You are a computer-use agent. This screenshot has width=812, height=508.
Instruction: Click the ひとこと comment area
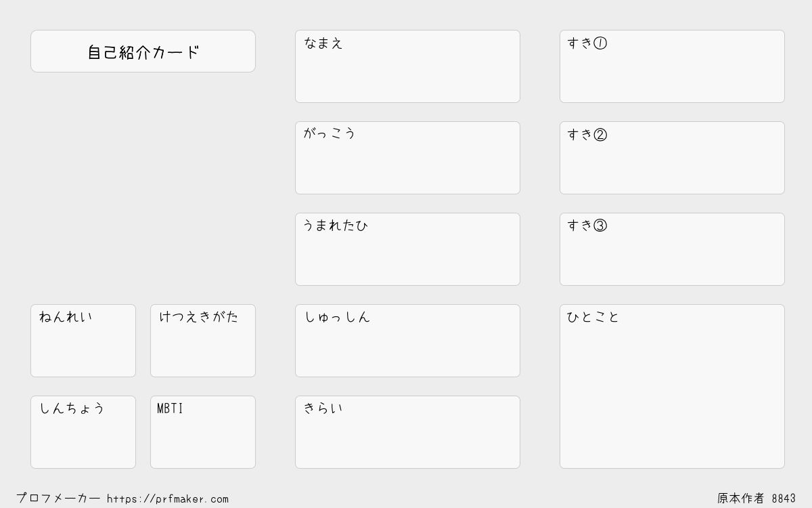[672, 386]
